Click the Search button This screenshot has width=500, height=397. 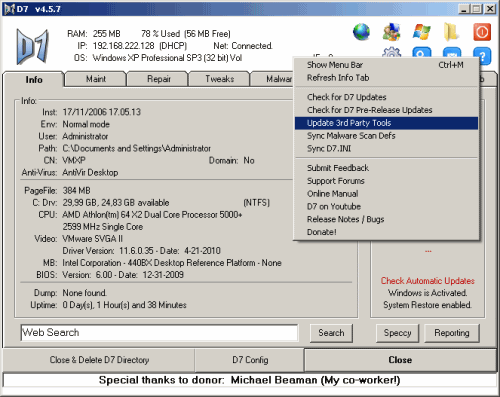331,333
